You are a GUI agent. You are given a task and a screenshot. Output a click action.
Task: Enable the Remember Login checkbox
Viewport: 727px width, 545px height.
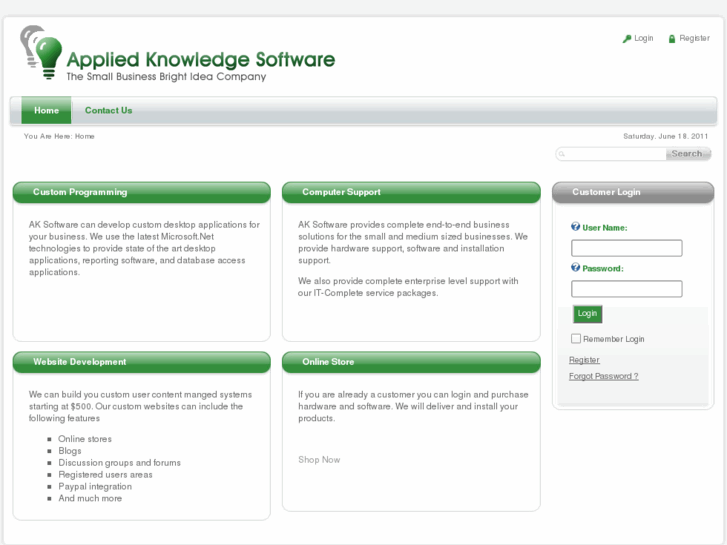coord(576,339)
